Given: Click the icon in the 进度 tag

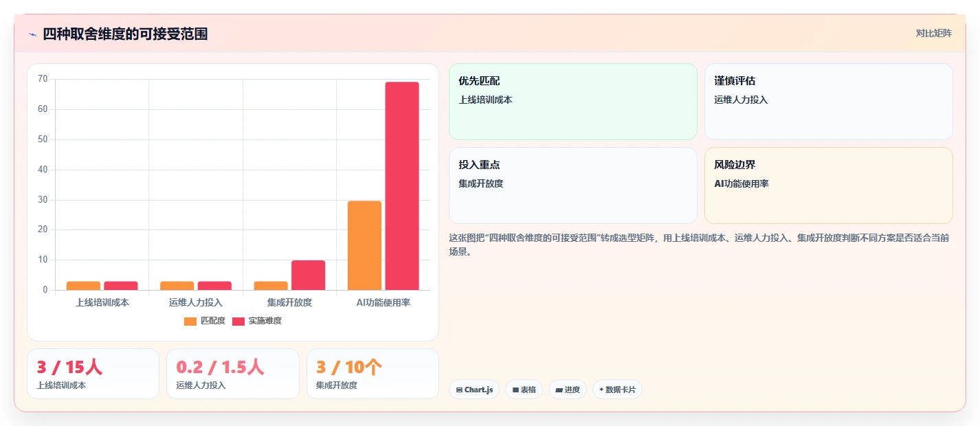Looking at the screenshot, I should (x=559, y=390).
